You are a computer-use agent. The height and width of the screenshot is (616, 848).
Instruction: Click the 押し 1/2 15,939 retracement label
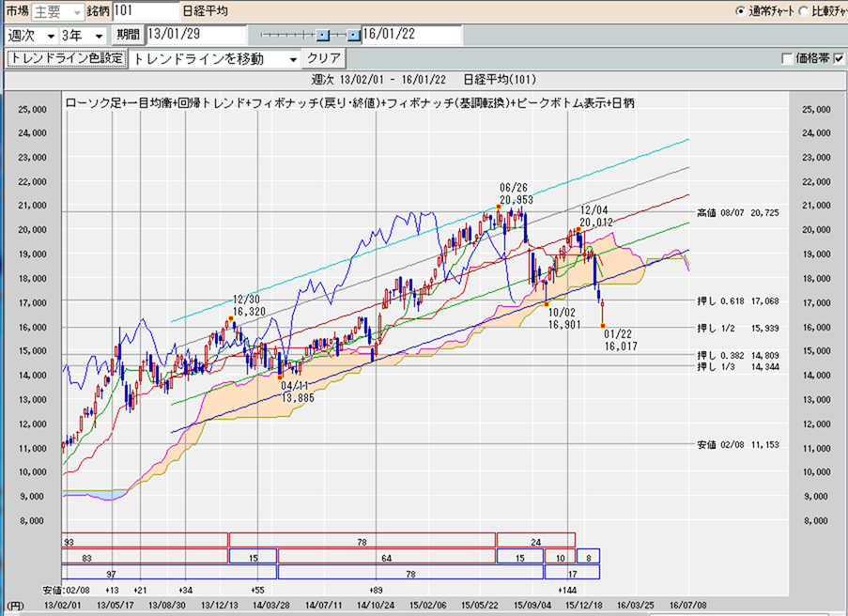point(738,329)
